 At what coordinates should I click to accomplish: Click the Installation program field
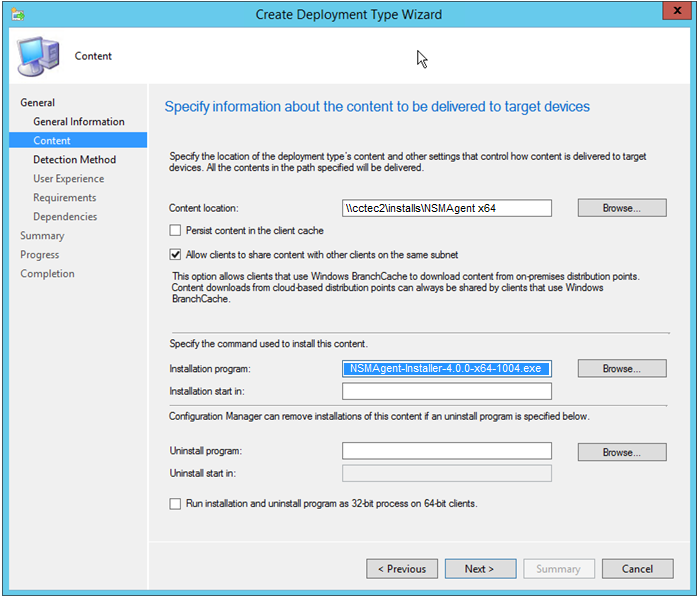pos(447,369)
